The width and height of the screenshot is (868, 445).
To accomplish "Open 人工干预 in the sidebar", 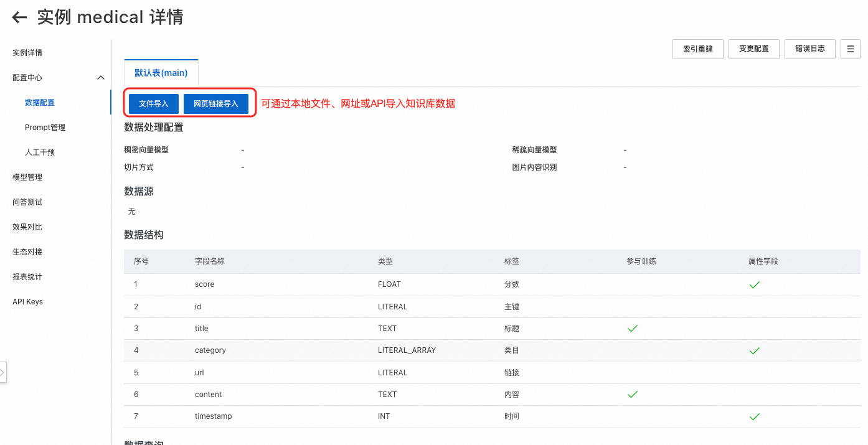I will [40, 152].
